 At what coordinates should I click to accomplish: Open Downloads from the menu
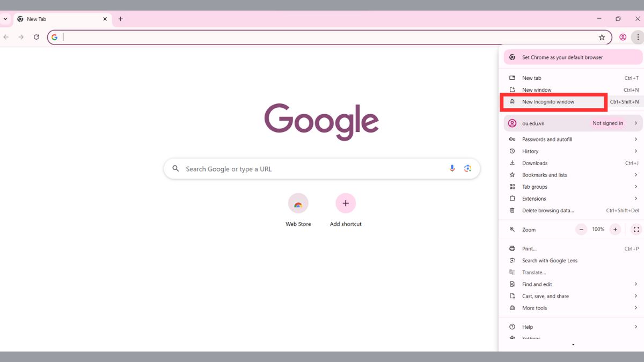click(573, 163)
